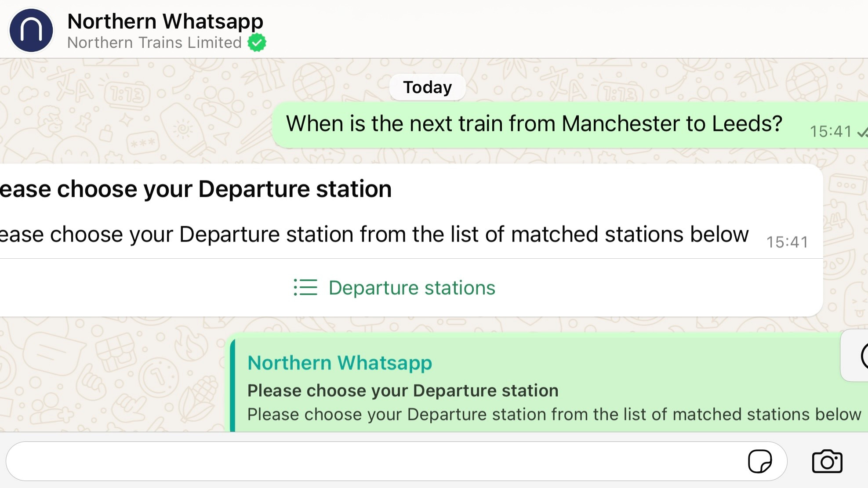The height and width of the screenshot is (488, 868).
Task: Open the sticker picker
Action: [x=760, y=461]
